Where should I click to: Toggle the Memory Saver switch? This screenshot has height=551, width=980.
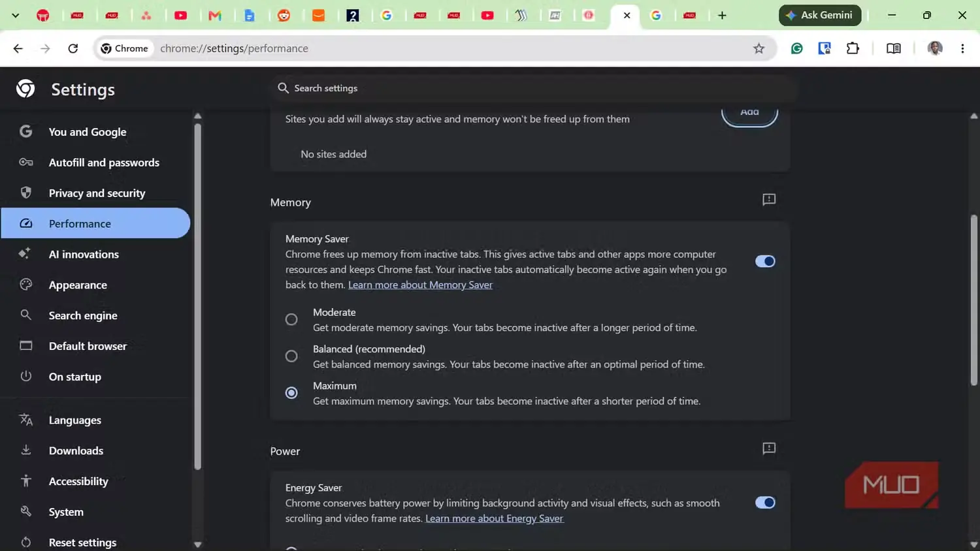point(765,261)
